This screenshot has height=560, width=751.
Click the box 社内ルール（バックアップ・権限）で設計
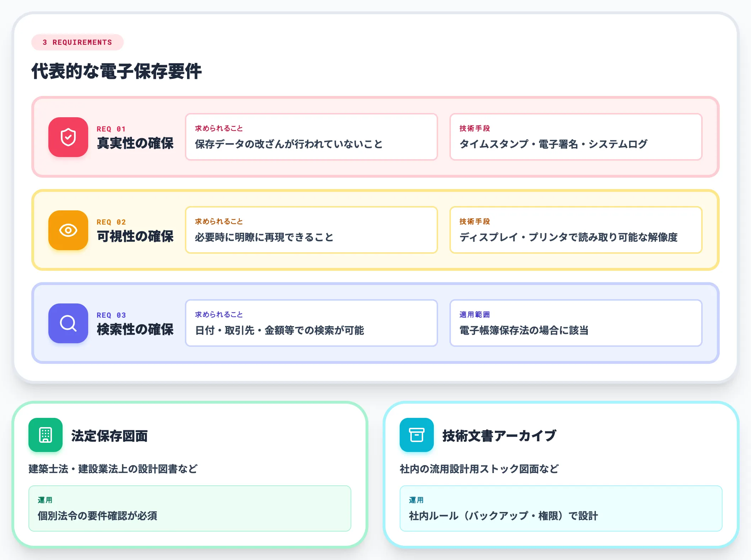(x=561, y=508)
